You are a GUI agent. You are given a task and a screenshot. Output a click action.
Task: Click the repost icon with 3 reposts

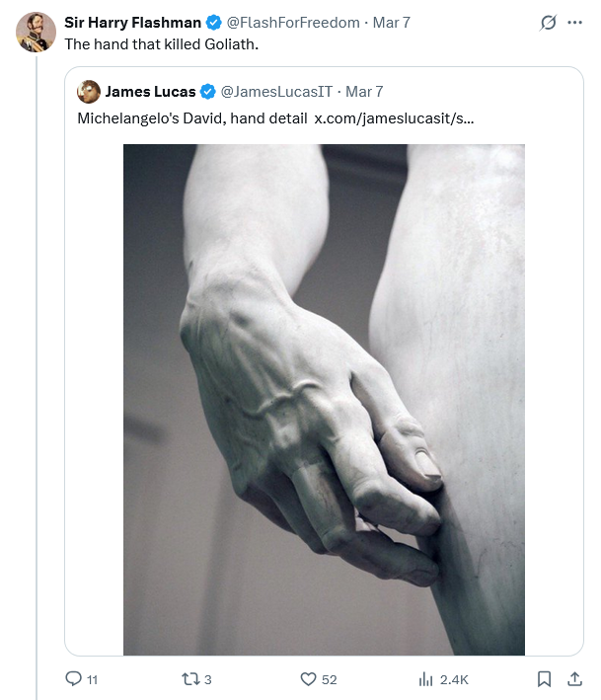click(x=189, y=679)
